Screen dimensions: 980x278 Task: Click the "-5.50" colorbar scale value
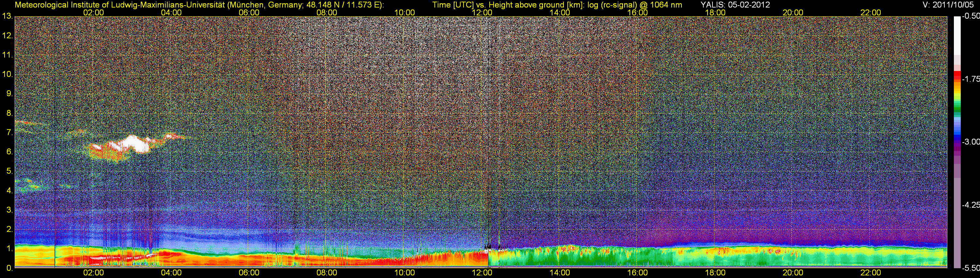tap(971, 268)
